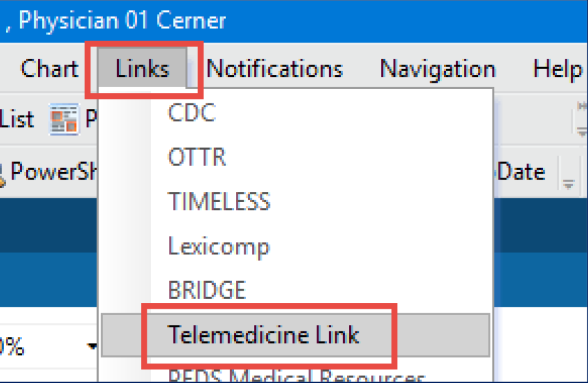Click the Date toolbar item
This screenshot has height=383, width=588.
pyautogui.click(x=520, y=172)
